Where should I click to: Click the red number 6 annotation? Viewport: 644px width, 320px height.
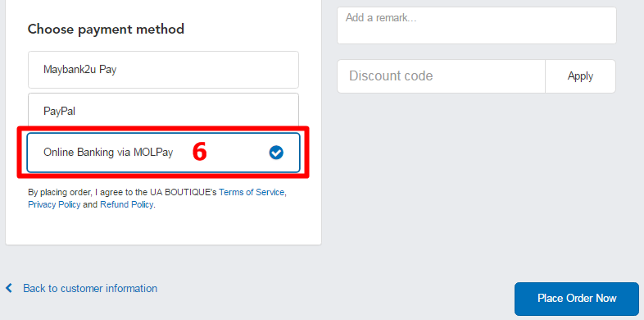200,153
